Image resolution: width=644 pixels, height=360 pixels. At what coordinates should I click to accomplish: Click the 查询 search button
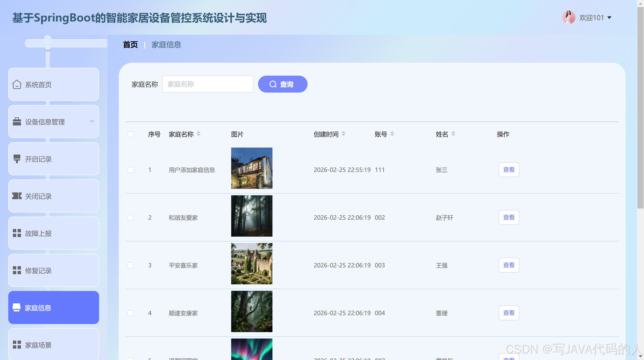click(283, 84)
